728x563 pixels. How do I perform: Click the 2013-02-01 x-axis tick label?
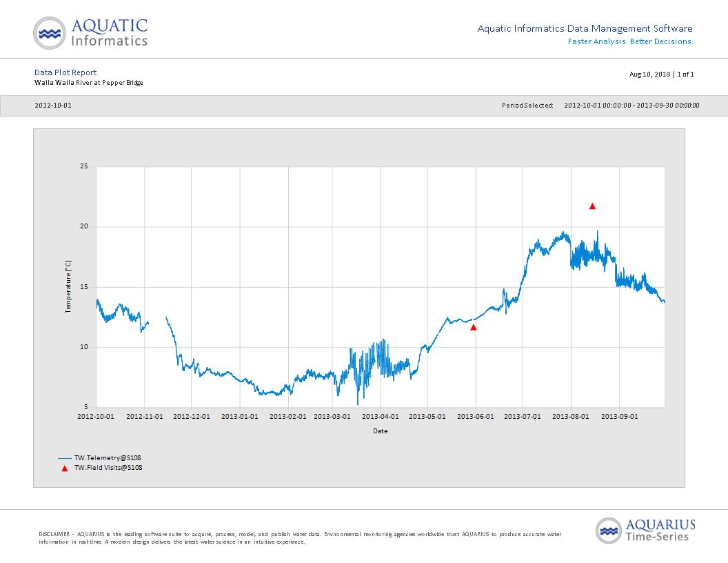click(288, 417)
